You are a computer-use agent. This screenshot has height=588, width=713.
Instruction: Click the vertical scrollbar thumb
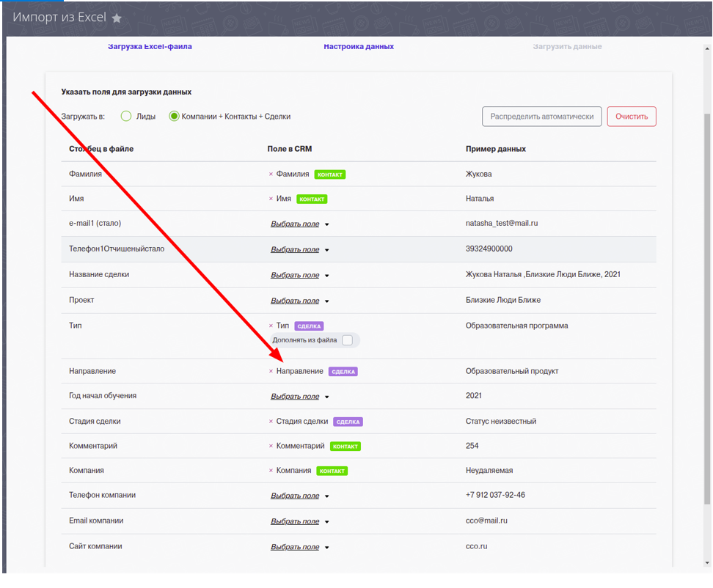[x=707, y=309]
